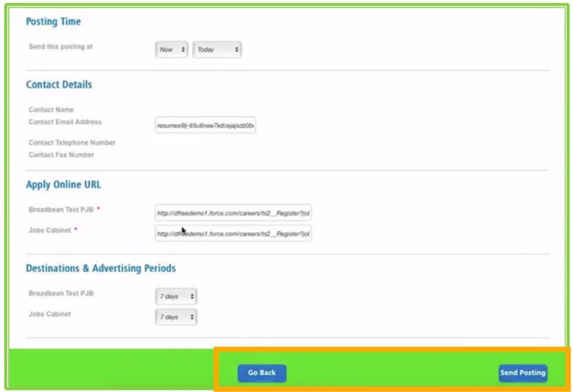Click 'Broadbean Test PJB' label under Apply Online URL
The width and height of the screenshot is (573, 392).
point(61,210)
